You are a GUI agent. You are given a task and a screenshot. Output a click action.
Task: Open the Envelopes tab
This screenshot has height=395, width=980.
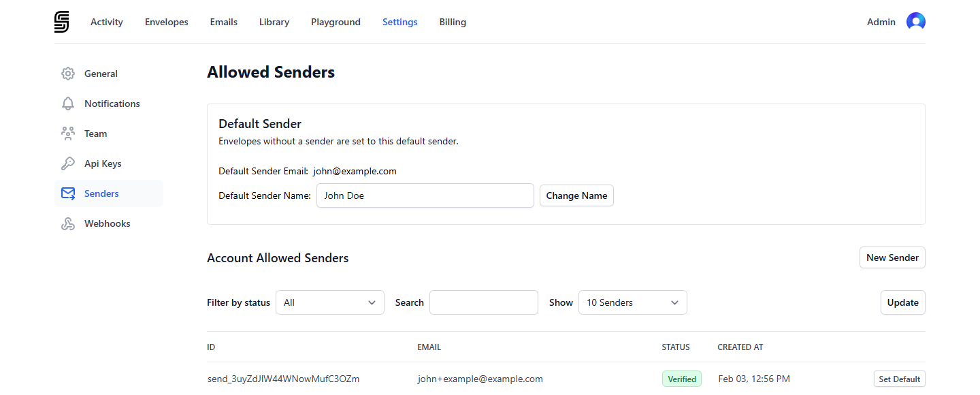point(167,22)
